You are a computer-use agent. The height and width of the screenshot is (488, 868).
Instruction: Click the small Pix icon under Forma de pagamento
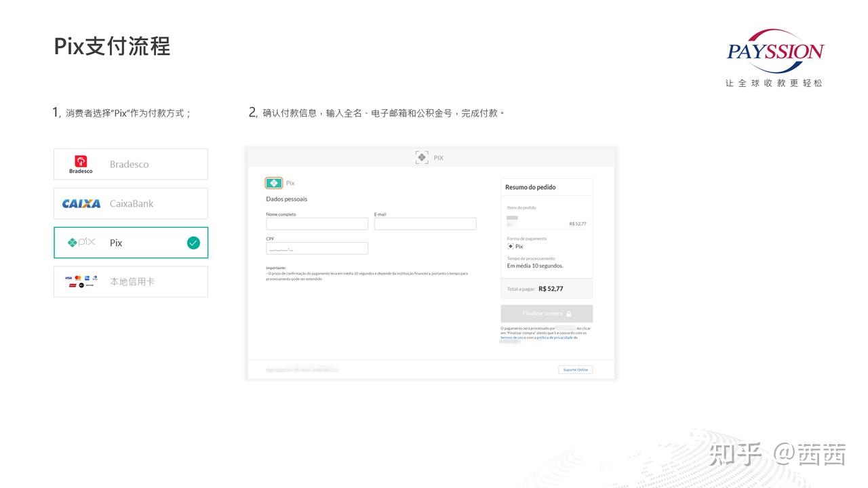511,246
